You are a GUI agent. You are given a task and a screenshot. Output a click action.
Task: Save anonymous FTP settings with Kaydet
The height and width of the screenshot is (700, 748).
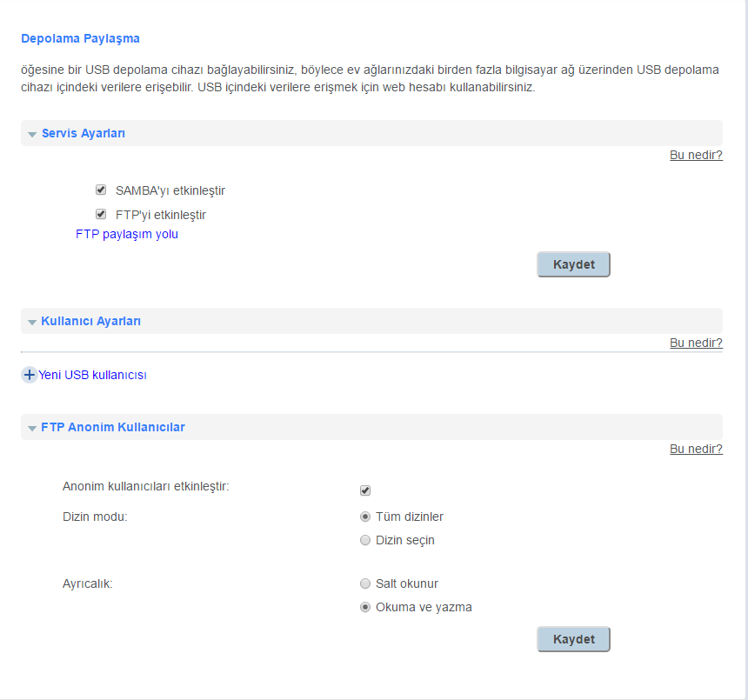(x=573, y=639)
